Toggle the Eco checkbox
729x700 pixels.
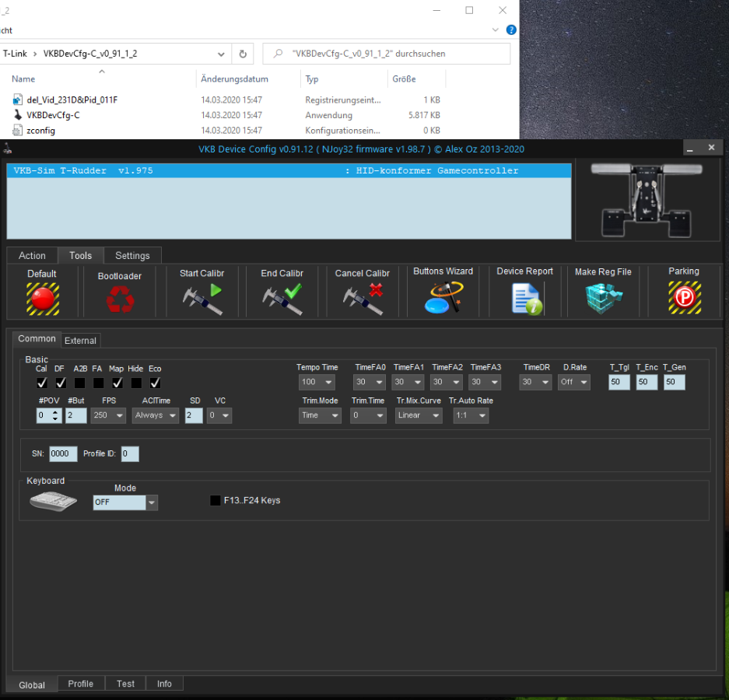click(x=155, y=383)
